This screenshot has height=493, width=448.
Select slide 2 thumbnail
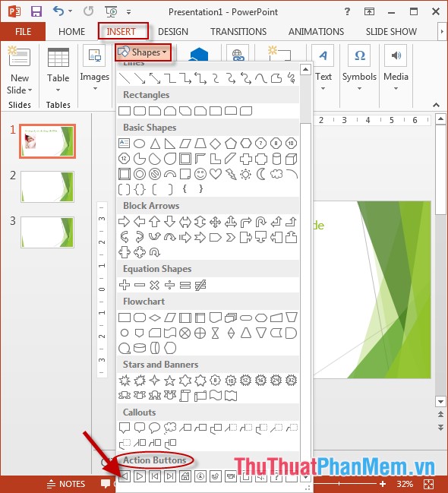[x=47, y=186]
